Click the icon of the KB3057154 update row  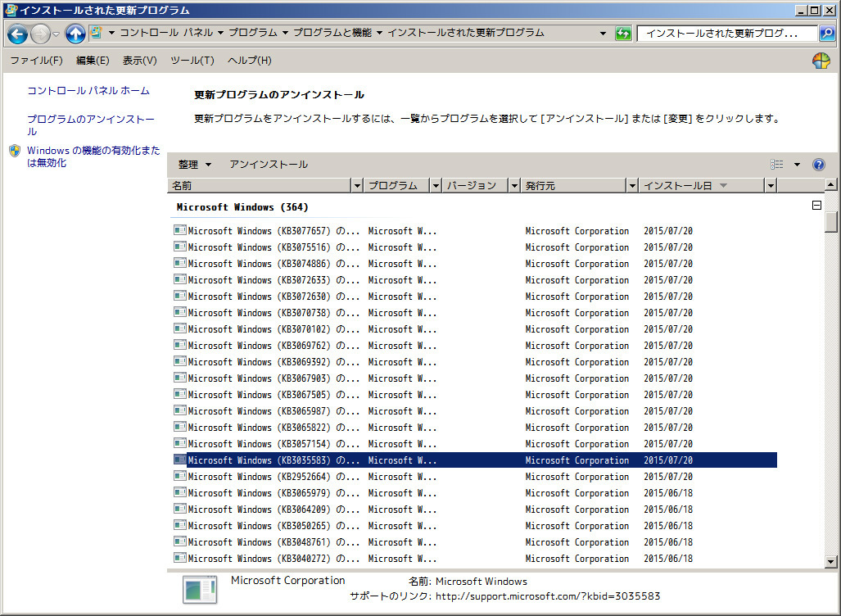pos(179,443)
